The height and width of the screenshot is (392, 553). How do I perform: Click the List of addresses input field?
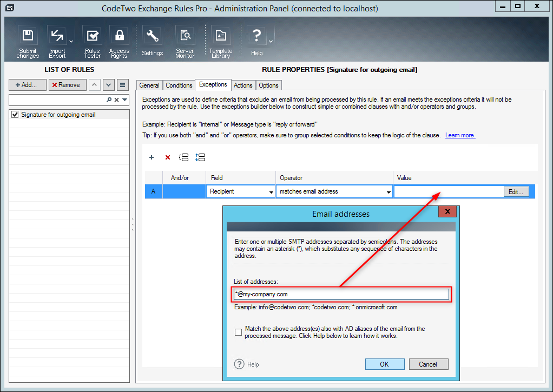(341, 294)
